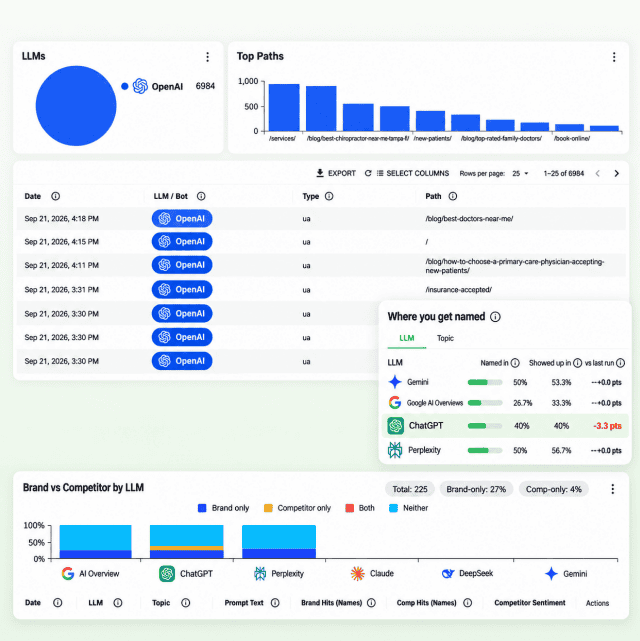Click the ChatGPT logo in named list
Screen dimensions: 640x641
(x=395, y=426)
